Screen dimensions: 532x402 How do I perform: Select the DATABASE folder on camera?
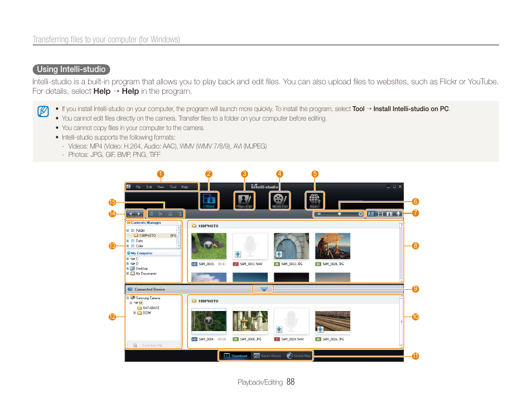pos(148,308)
